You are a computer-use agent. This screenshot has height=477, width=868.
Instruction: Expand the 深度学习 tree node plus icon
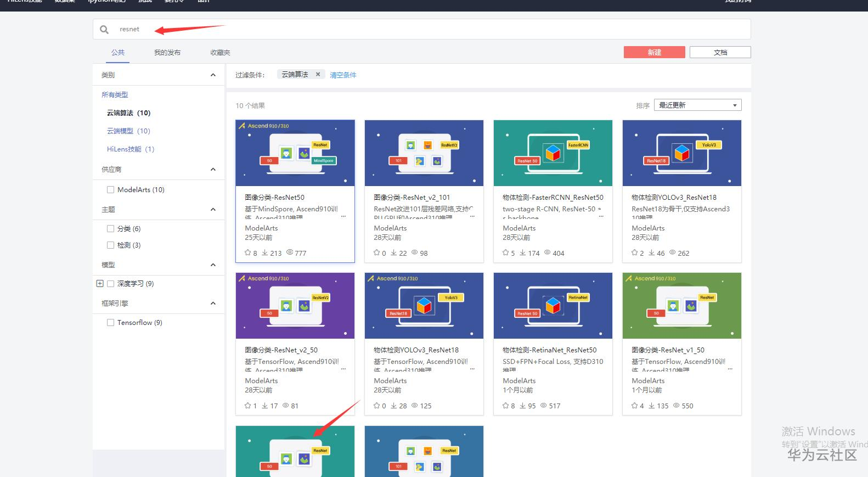click(x=100, y=284)
